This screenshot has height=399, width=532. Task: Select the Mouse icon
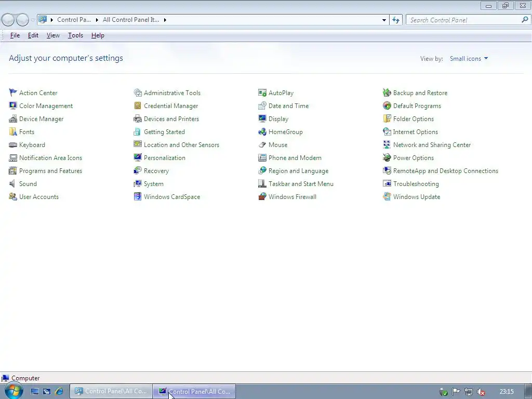[x=262, y=145]
